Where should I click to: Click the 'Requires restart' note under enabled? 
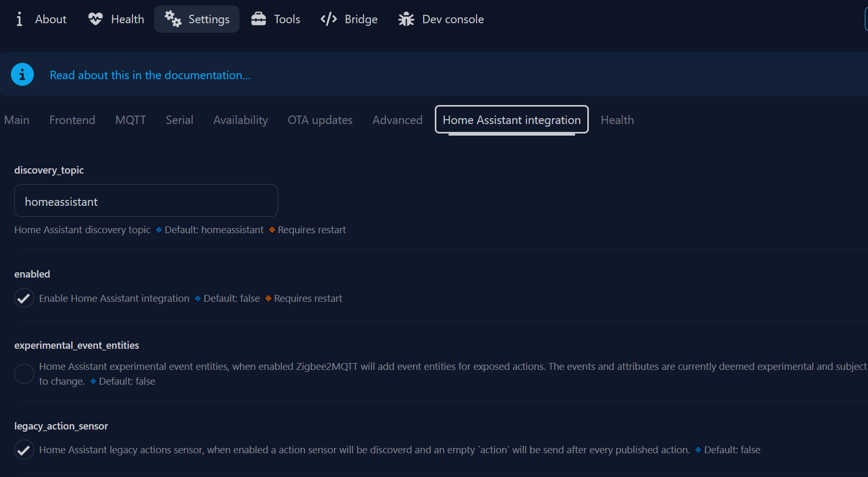308,299
